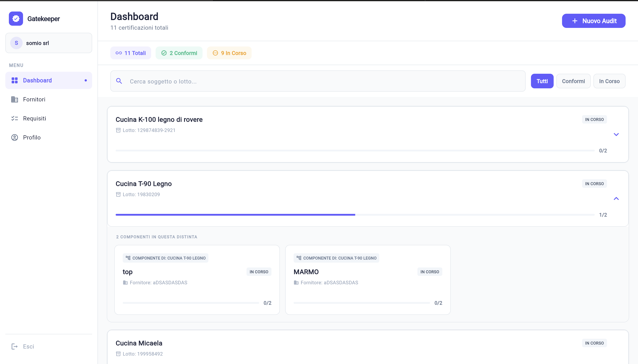This screenshot has width=638, height=364.
Task: Click the Cucina T-90 Legno progress bar at 1/2
Action: (355, 215)
